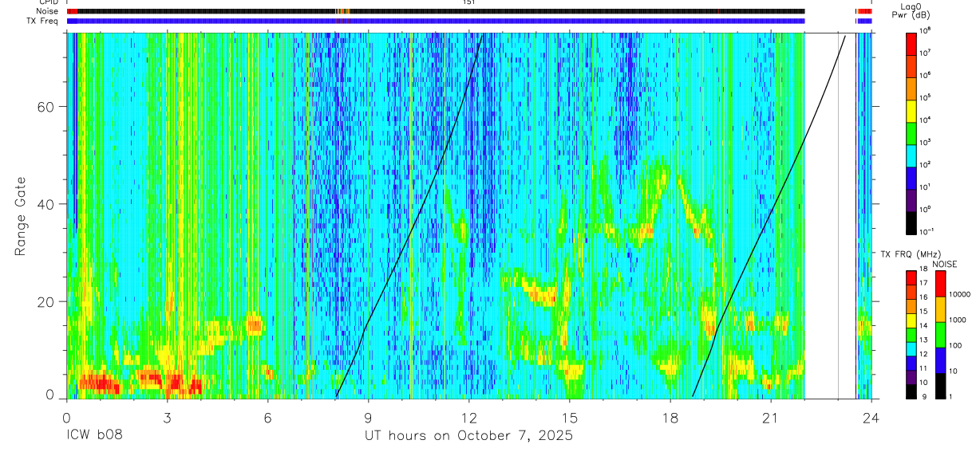Screen dimensions: 980x452
Task: Click the y-axis tick label '40'
Action: click(x=46, y=204)
